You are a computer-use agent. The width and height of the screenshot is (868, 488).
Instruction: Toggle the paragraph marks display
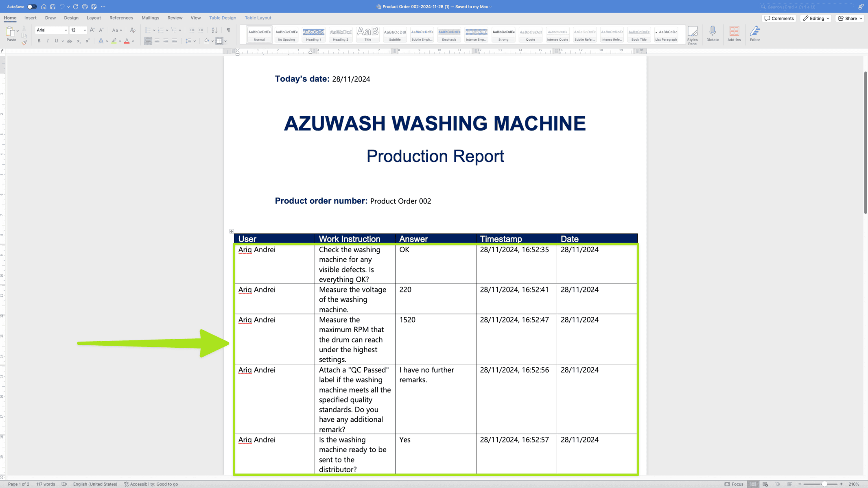[x=228, y=30]
